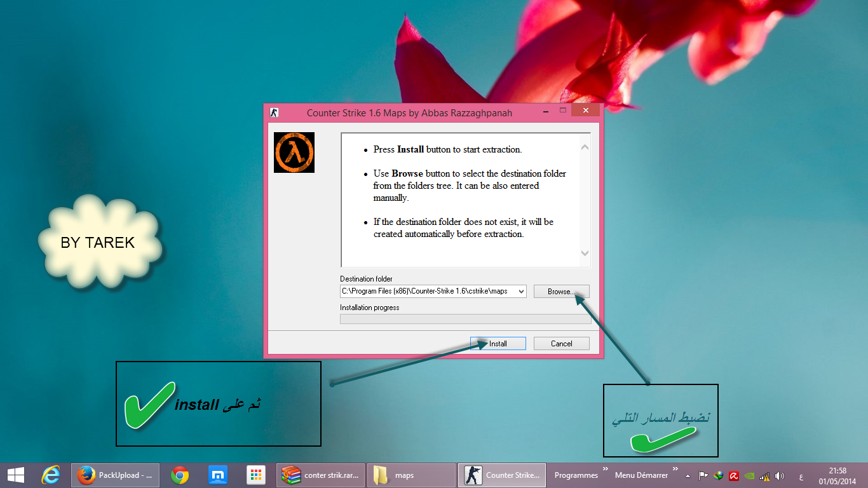Image resolution: width=868 pixels, height=488 pixels.
Task: Open the clock showing 21:58
Action: coord(837,475)
